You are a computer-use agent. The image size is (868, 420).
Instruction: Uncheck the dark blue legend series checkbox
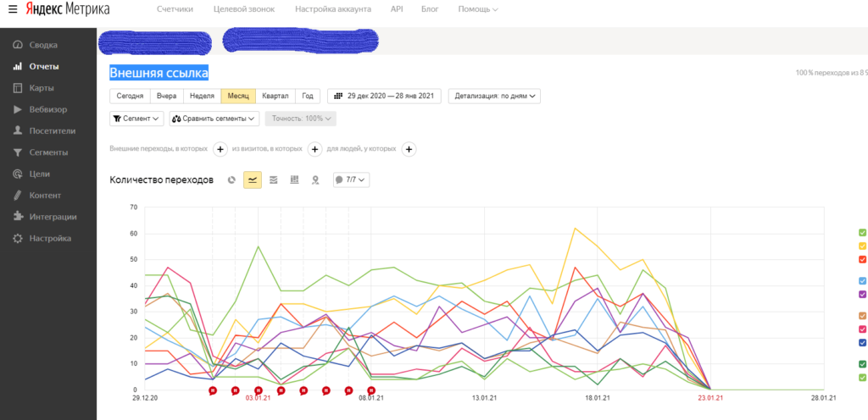862,343
